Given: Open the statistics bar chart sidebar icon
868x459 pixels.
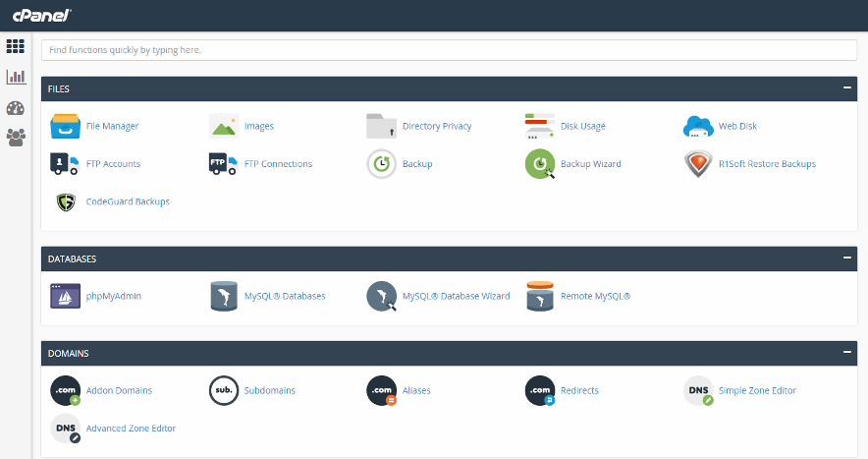Looking at the screenshot, I should [16, 77].
